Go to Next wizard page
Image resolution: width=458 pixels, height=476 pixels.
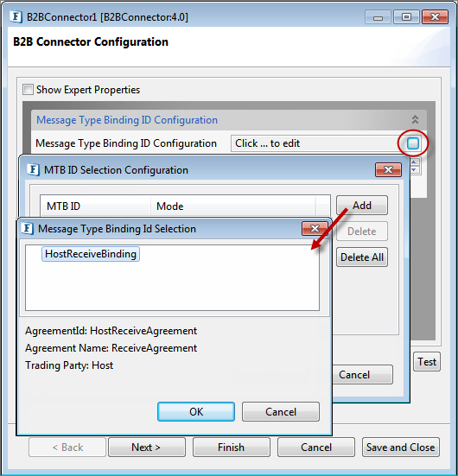click(x=147, y=447)
